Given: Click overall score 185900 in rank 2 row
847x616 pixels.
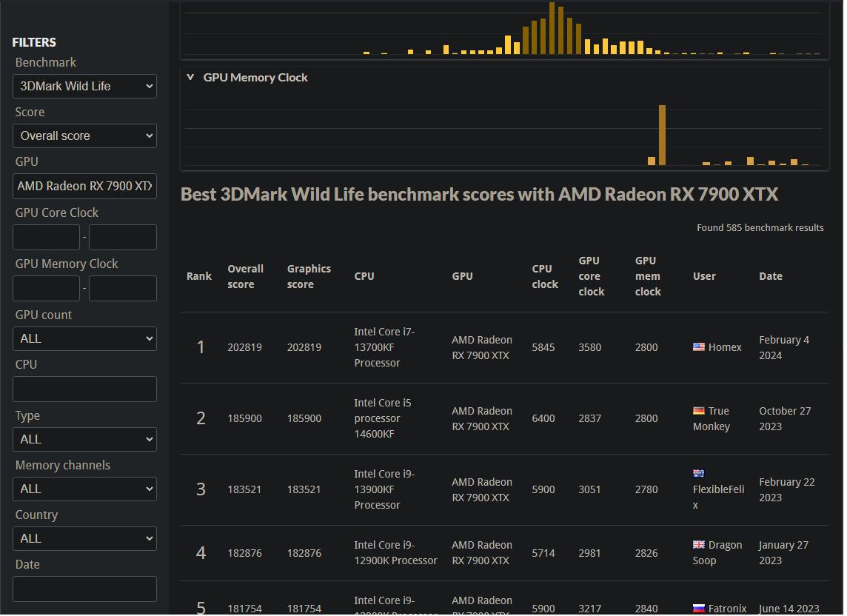Looking at the screenshot, I should 245,419.
